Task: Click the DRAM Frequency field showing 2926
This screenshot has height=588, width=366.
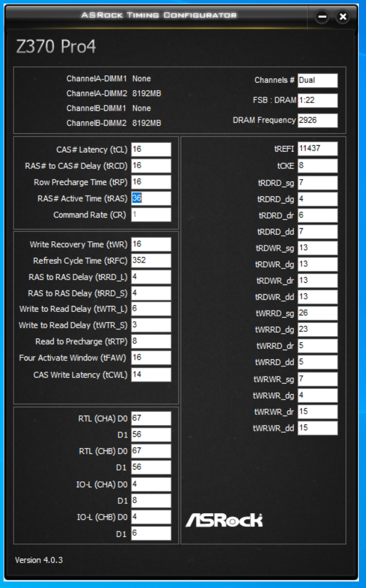Action: click(x=317, y=120)
